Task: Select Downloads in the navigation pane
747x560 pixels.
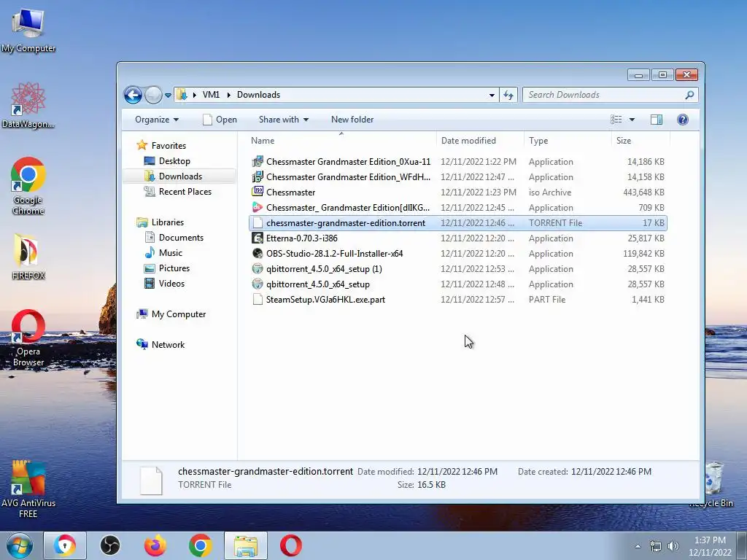Action: click(x=180, y=176)
